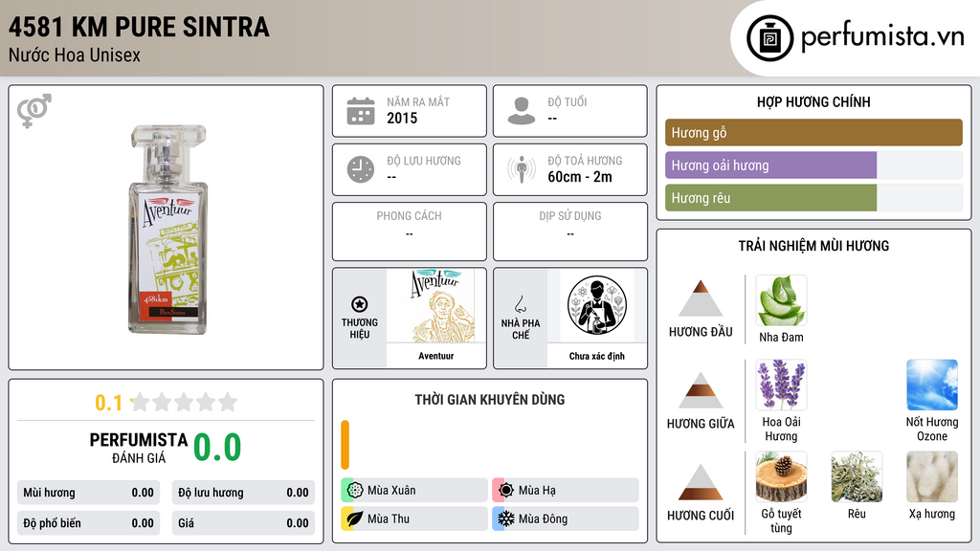Screen dimensions: 980x551
Task: Click the nose icon above Nhà pha chế
Action: 520,304
